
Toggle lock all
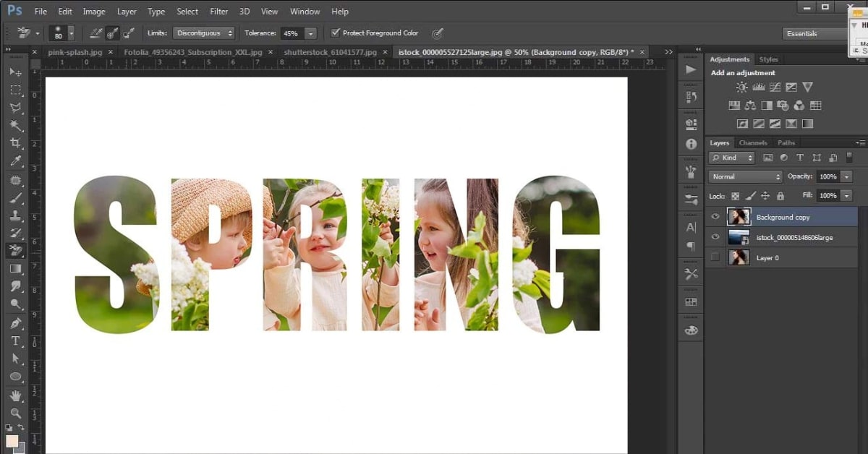tap(780, 196)
